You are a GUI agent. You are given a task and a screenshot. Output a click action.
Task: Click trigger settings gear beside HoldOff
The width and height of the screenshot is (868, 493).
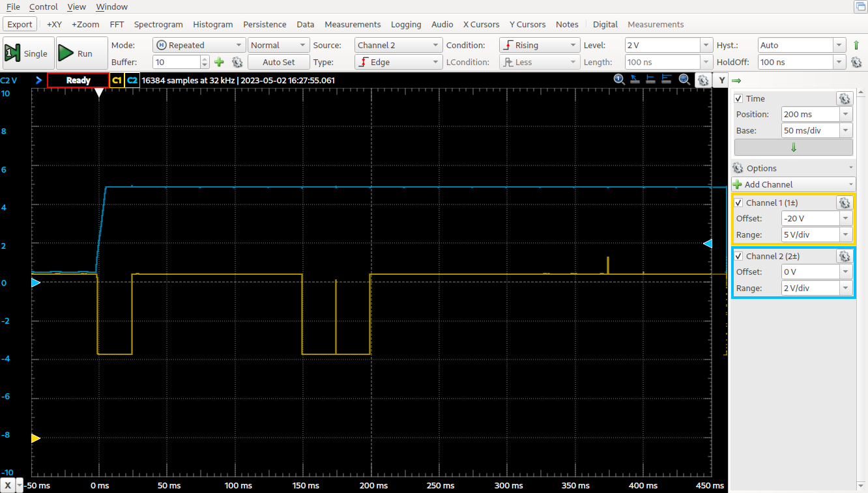(x=856, y=63)
